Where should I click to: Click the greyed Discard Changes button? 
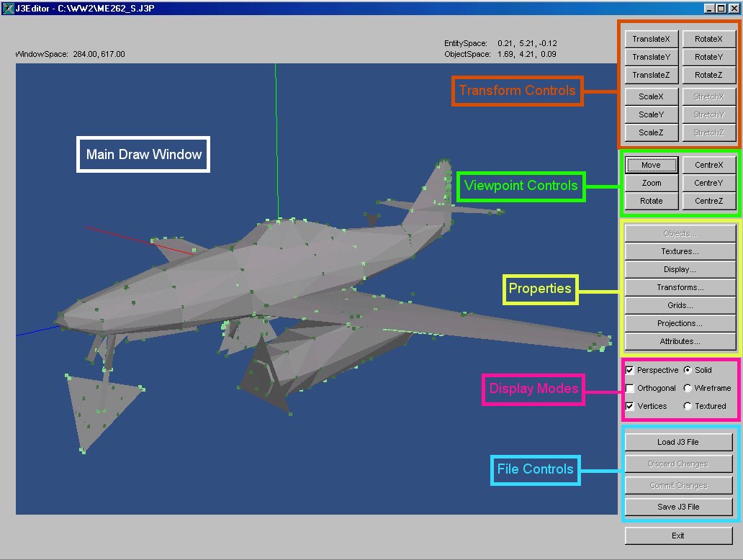pos(678,464)
